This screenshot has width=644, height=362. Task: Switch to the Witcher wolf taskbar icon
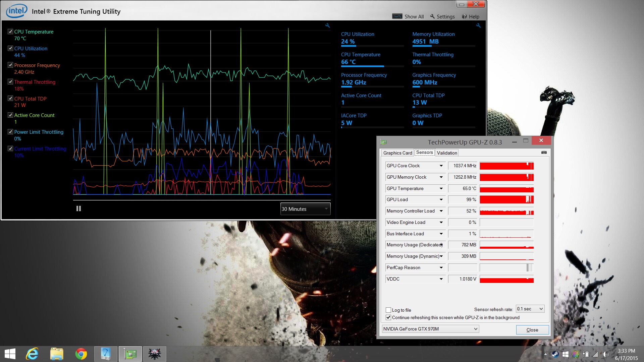155,354
